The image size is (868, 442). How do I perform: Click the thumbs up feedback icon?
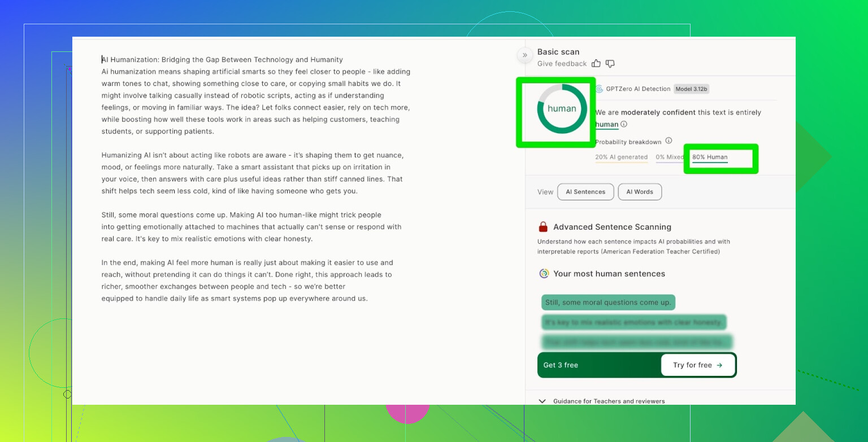coord(597,64)
